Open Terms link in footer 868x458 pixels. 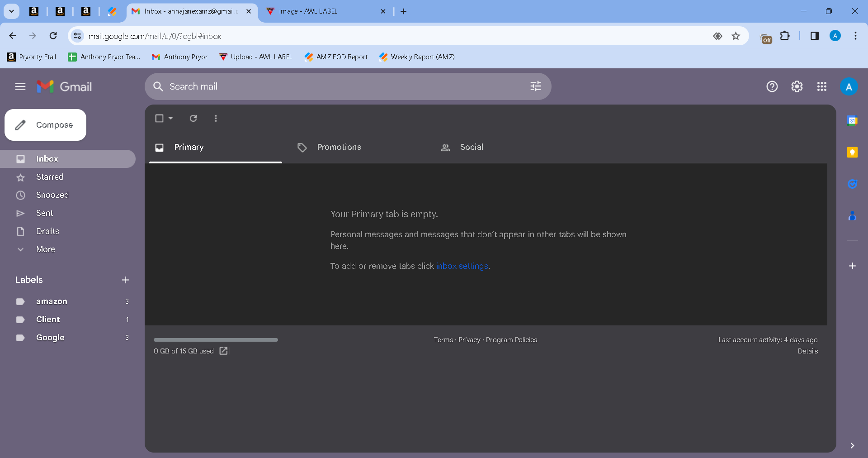443,340
